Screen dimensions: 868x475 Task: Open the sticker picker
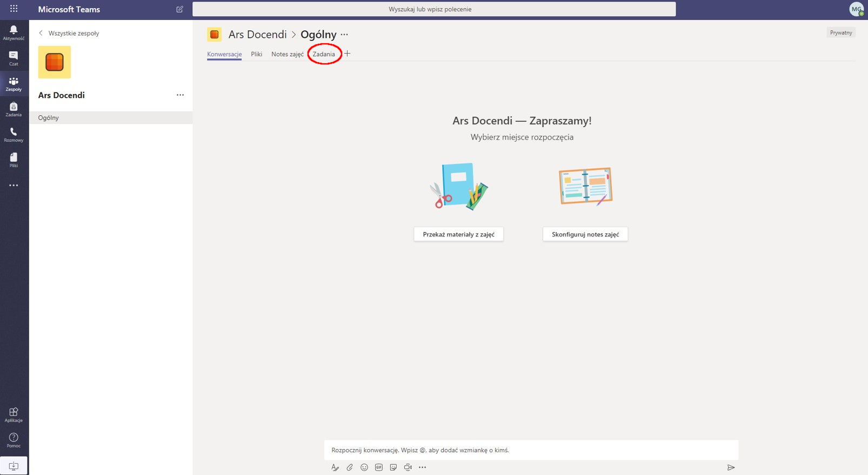tap(393, 467)
